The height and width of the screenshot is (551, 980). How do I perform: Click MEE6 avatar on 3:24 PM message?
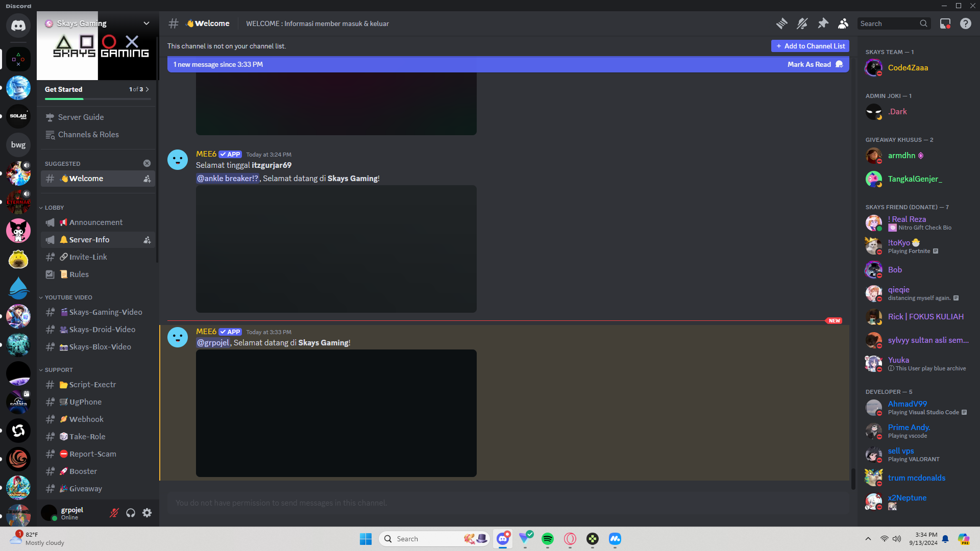[x=178, y=160]
